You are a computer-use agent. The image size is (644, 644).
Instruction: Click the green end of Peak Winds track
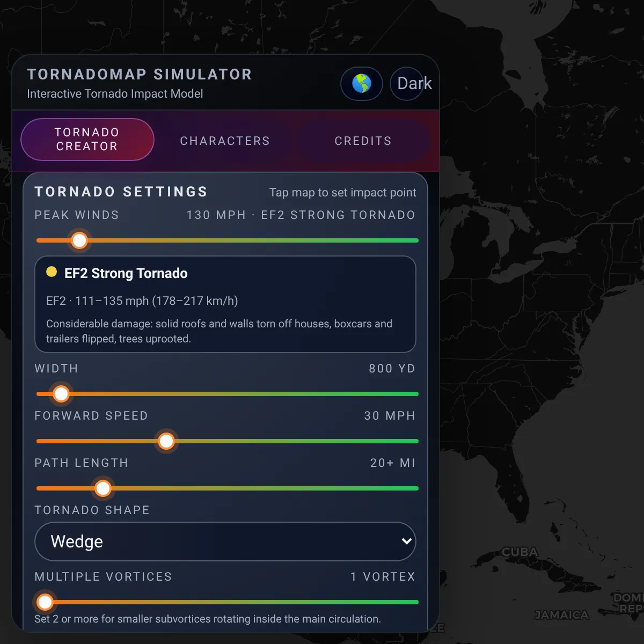pos(411,240)
